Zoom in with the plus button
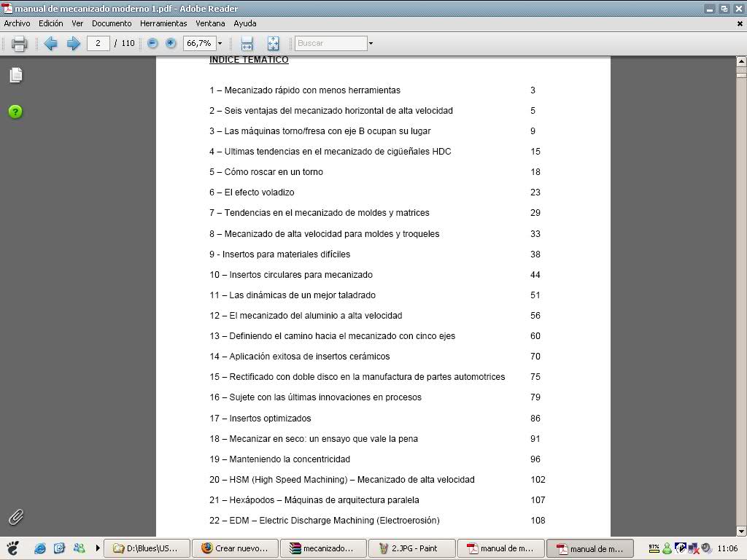 coord(171,43)
